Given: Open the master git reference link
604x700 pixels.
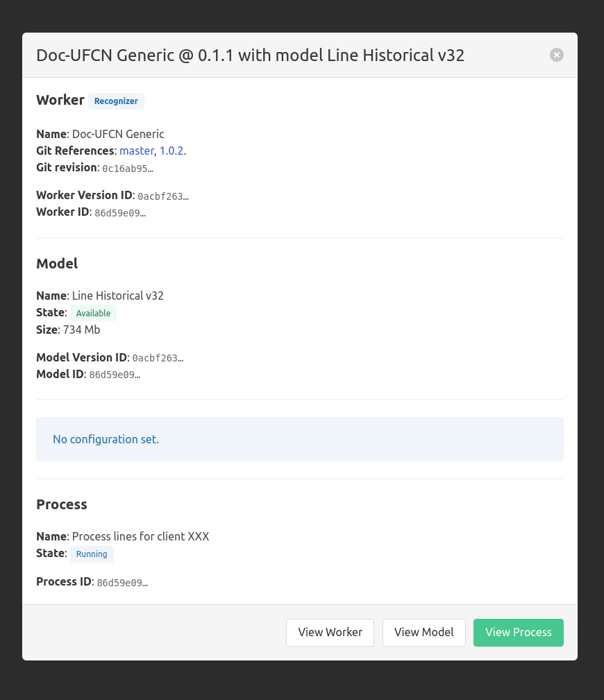Looking at the screenshot, I should (136, 151).
